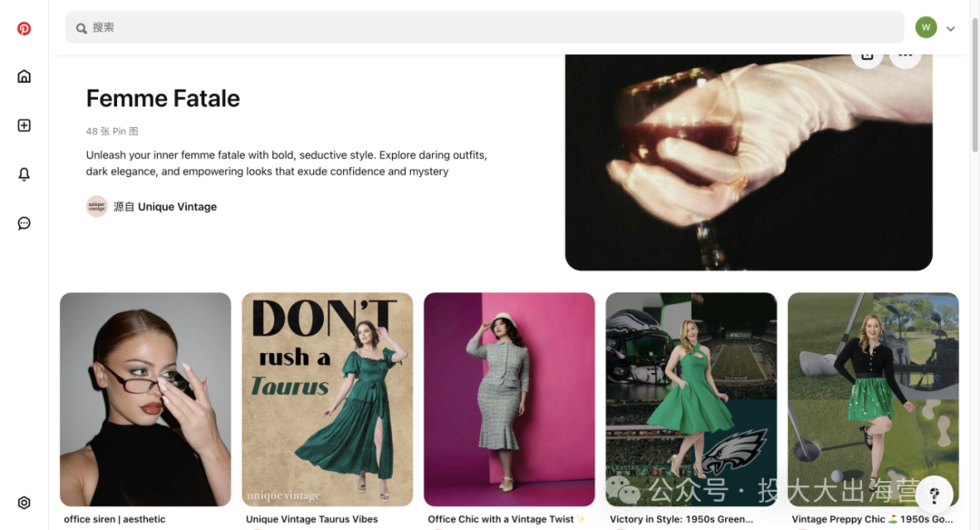980x530 pixels.
Task: Open the three-dot more options button
Action: click(x=905, y=56)
